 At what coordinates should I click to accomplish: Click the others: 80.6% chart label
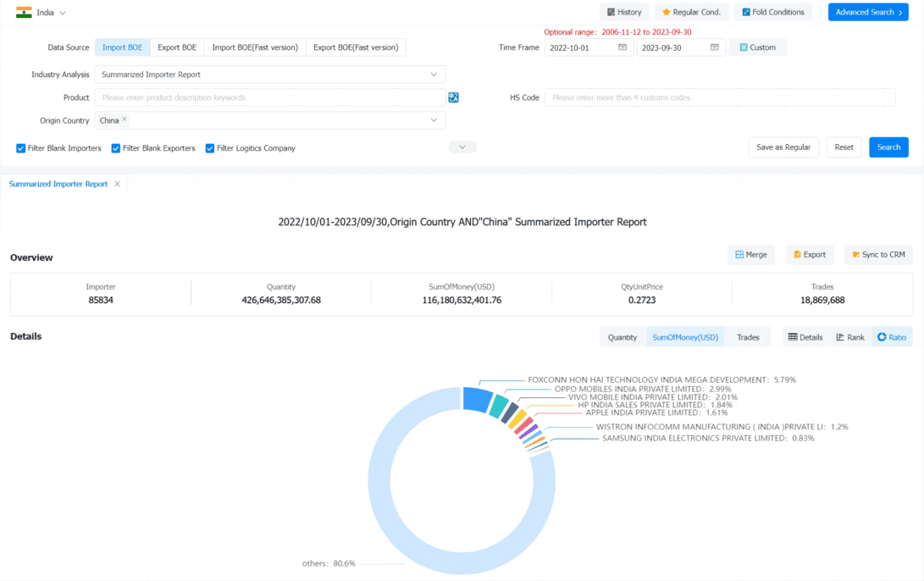point(329,563)
